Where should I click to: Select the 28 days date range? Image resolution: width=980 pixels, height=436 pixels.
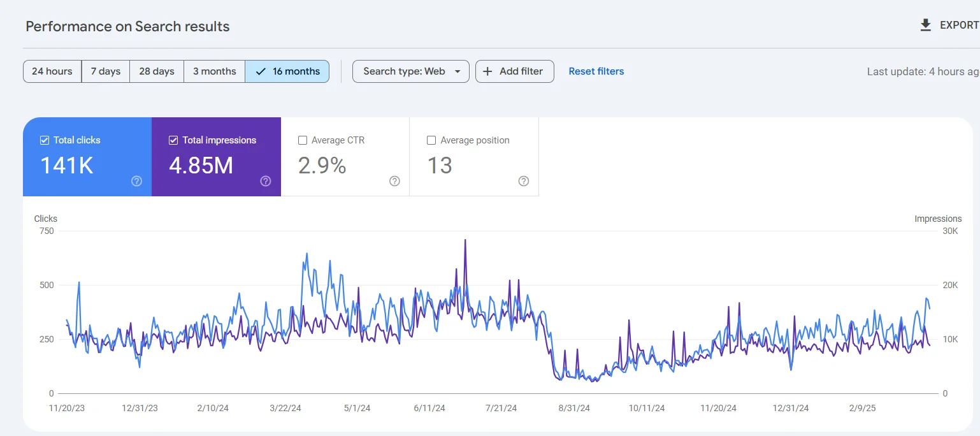[156, 71]
